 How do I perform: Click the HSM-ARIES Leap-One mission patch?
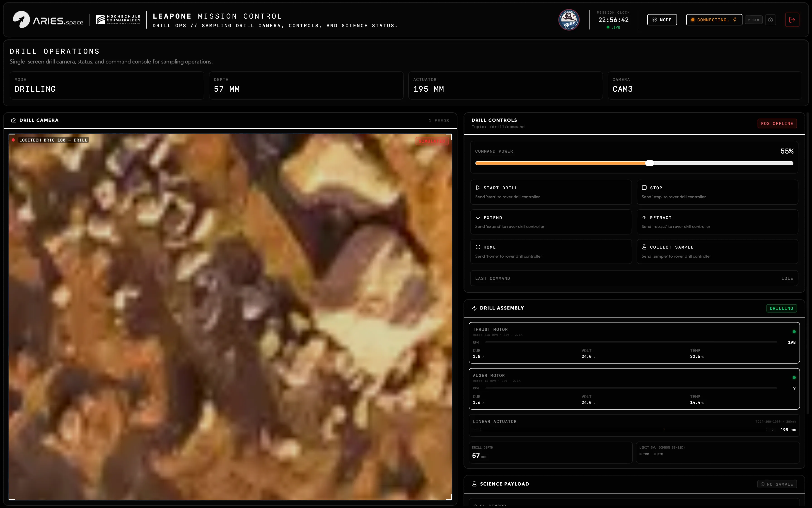[569, 20]
